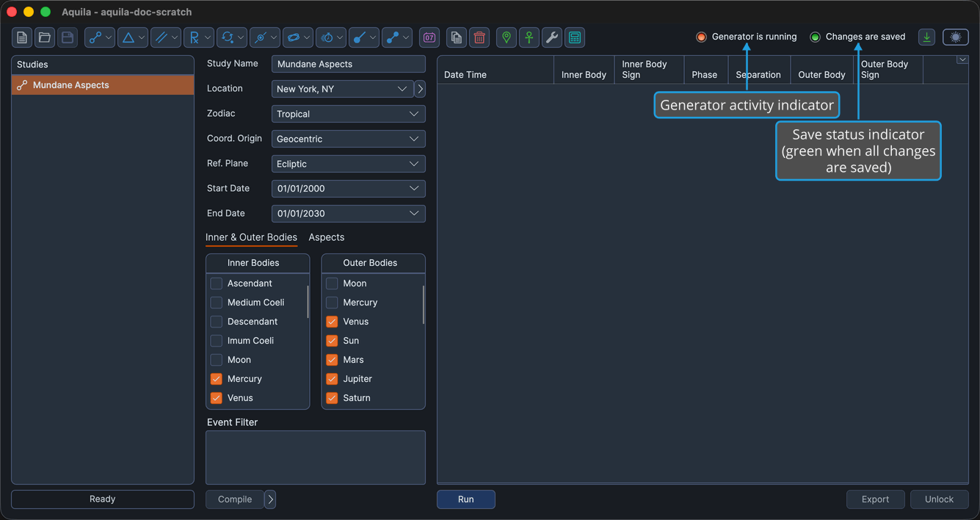980x520 pixels.
Task: Check the Medium Coeli checkbox
Action: click(x=217, y=303)
